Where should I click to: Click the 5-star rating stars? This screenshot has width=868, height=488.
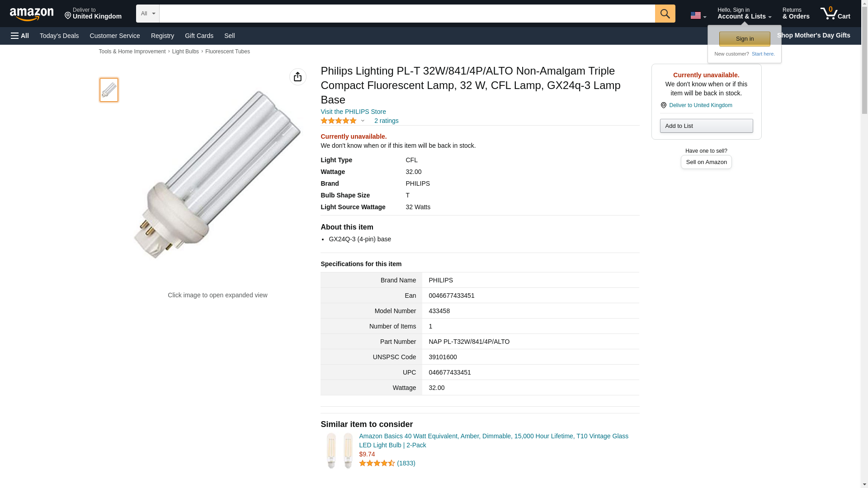click(338, 121)
